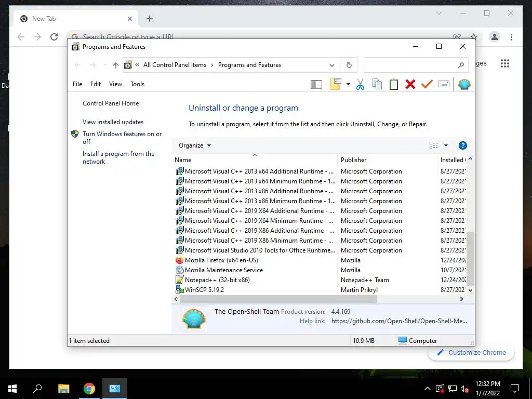This screenshot has width=532, height=399.
Task: Show hidden tray icons chevron
Action: click(x=428, y=389)
